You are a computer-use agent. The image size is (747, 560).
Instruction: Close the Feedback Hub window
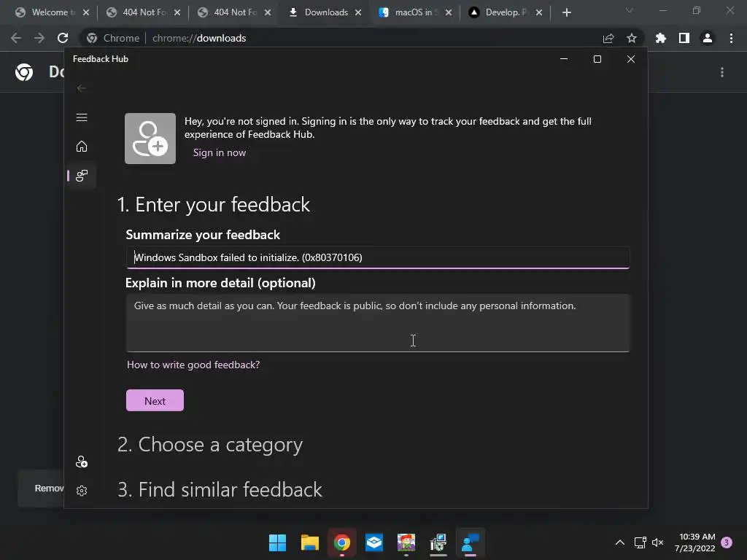click(631, 59)
